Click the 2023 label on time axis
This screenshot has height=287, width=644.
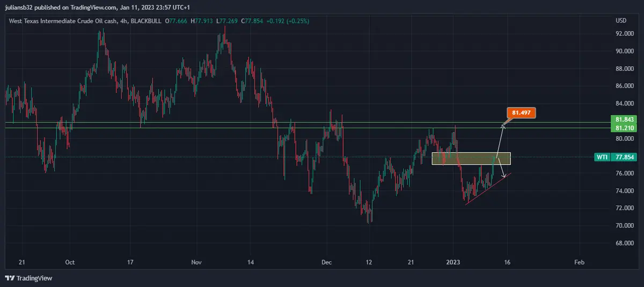[453, 262]
